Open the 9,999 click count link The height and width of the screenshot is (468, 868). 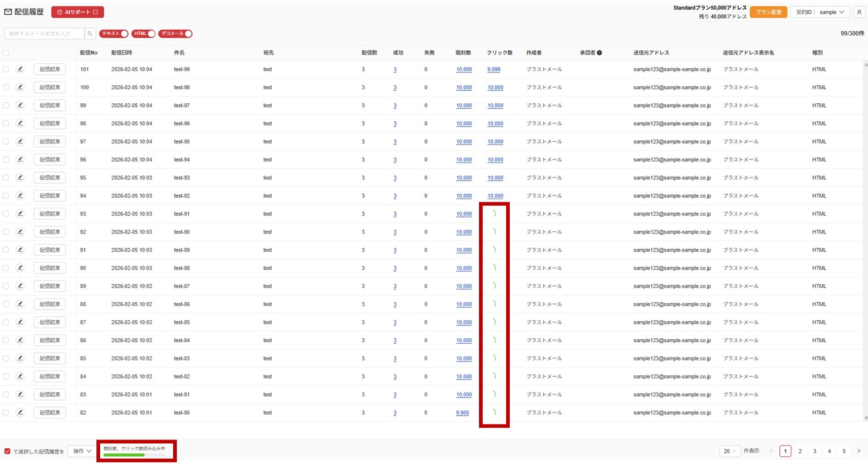pyautogui.click(x=494, y=69)
